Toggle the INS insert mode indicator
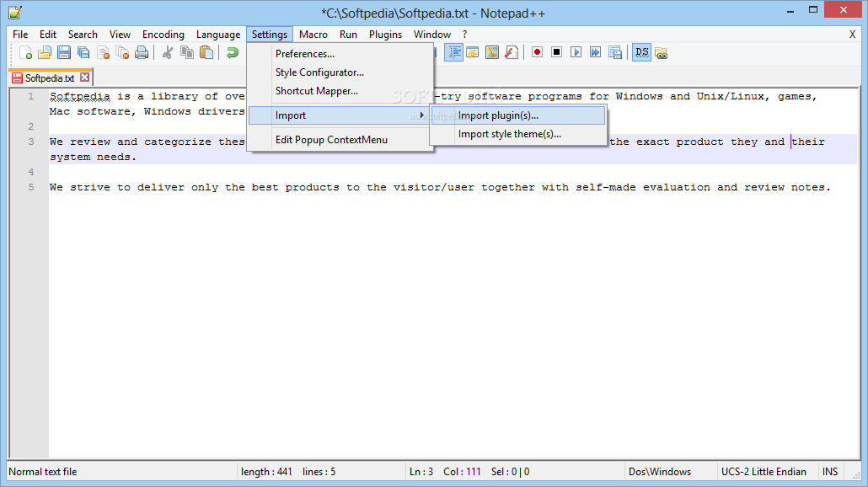This screenshot has width=868, height=487. pos(830,472)
